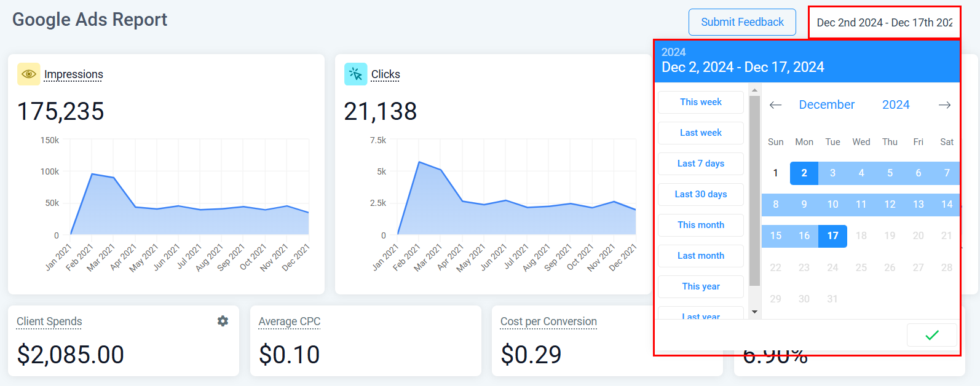This screenshot has height=386, width=980.
Task: Open the 2024 year selector
Action: [x=895, y=105]
